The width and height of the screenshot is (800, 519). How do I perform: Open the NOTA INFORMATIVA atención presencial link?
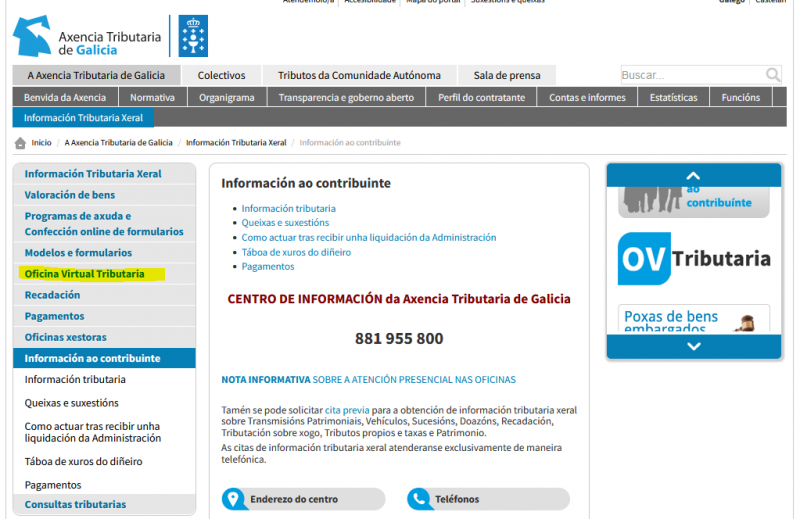point(368,380)
